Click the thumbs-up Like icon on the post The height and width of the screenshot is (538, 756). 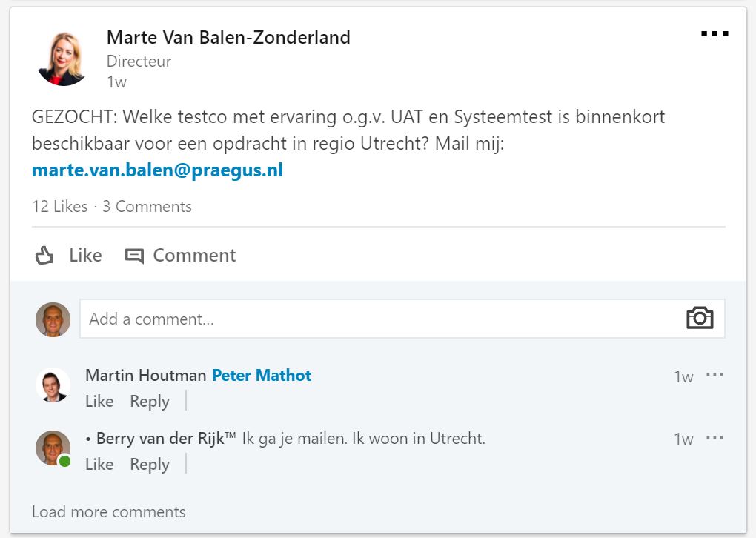45,256
